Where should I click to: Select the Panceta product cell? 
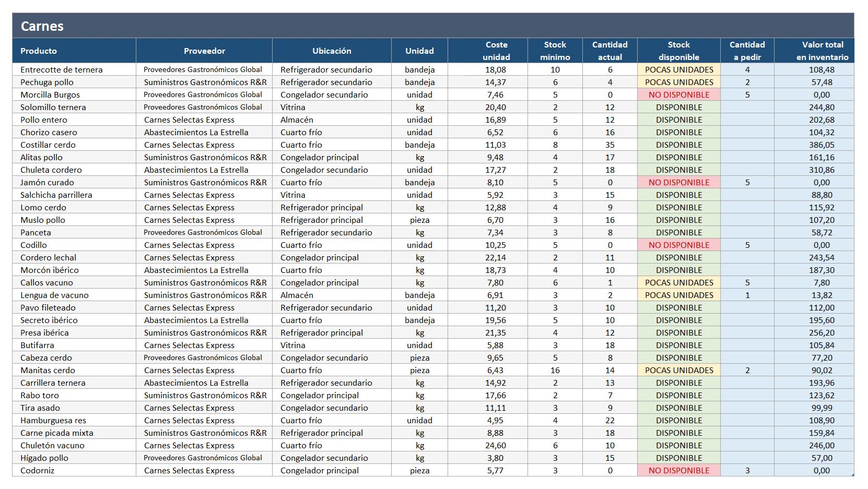pos(74,232)
